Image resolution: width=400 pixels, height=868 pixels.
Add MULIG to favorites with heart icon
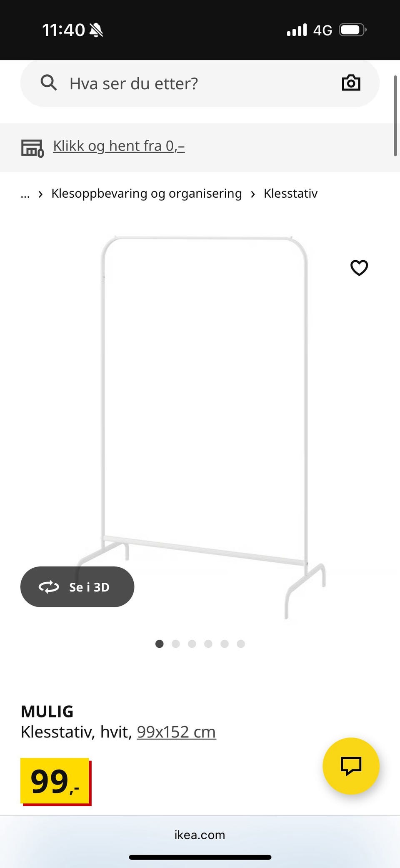click(359, 268)
